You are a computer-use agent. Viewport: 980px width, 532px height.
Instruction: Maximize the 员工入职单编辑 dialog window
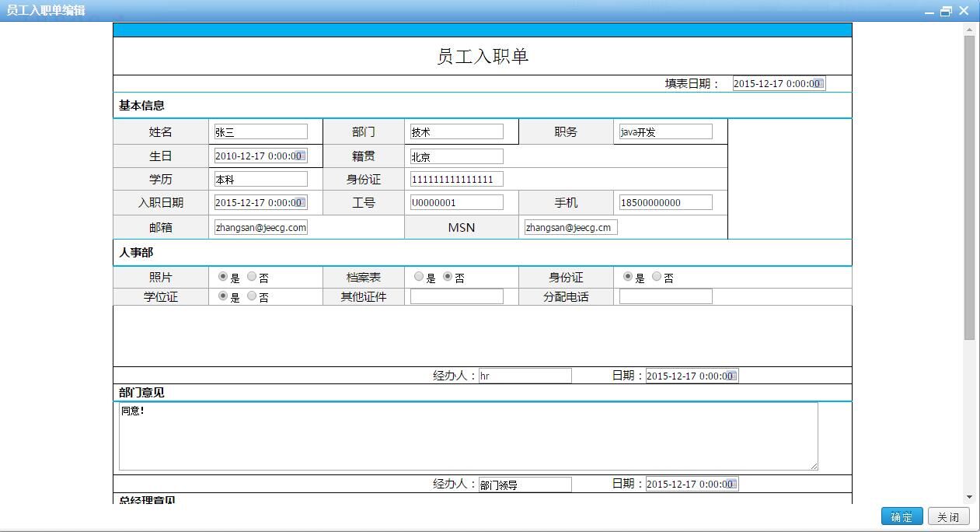(x=946, y=11)
